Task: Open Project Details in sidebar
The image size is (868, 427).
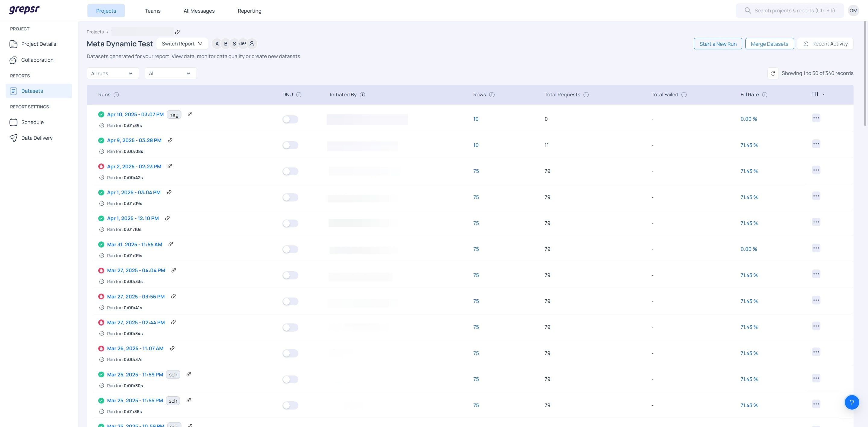Action: click(39, 44)
